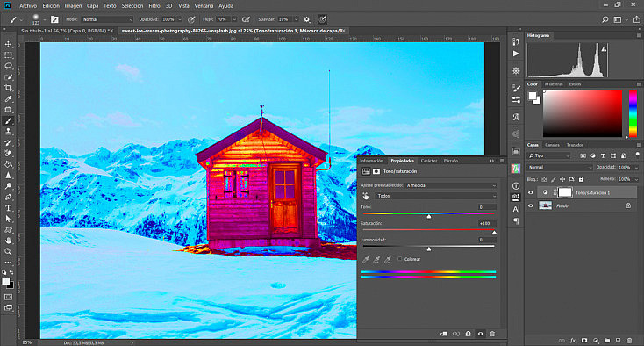Switch to the Canales tab
Viewport: 644px width, 346px height.
pos(552,145)
